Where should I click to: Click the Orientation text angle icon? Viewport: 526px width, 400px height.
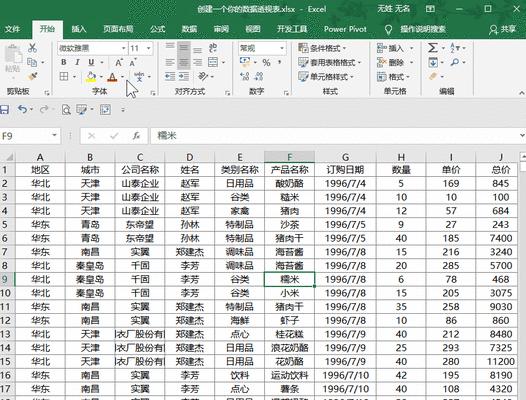(203, 77)
